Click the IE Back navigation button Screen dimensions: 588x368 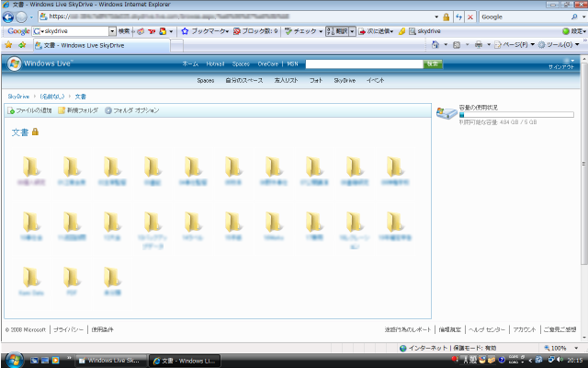pos(8,17)
